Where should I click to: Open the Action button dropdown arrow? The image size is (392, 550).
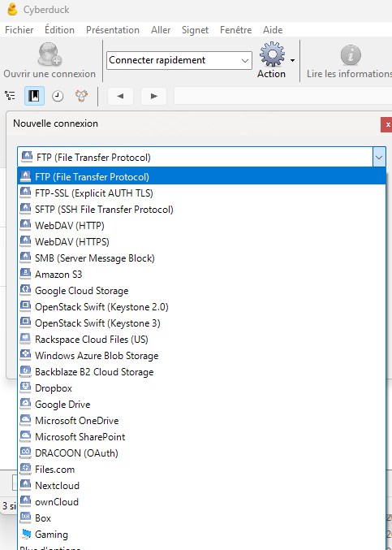292,60
